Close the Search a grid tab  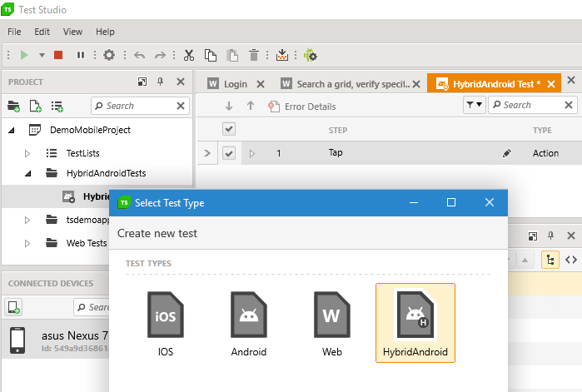point(416,85)
